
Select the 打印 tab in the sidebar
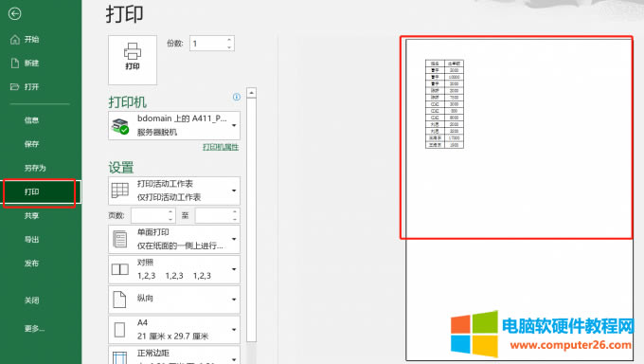40,192
